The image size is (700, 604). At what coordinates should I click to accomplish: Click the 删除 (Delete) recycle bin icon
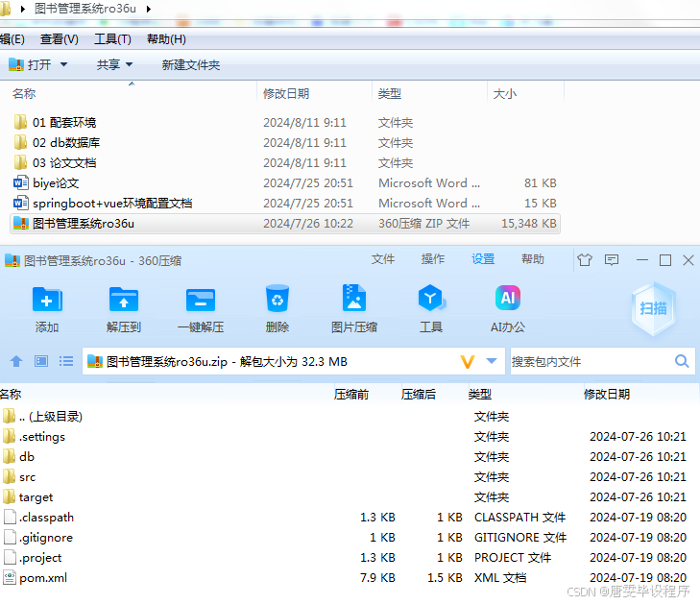point(278,299)
